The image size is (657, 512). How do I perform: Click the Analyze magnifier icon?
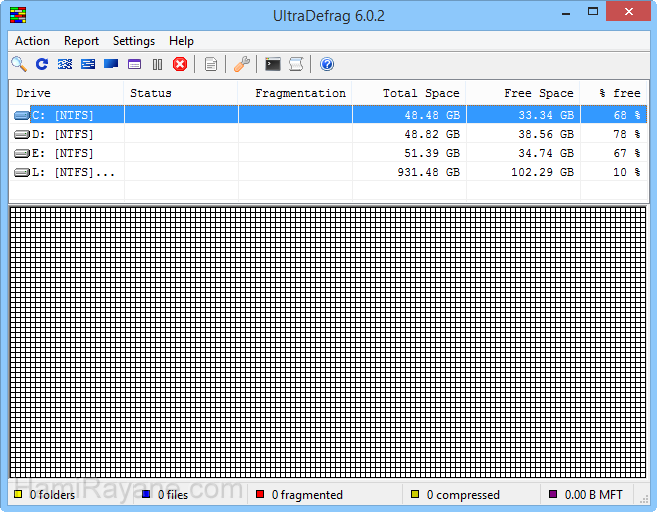click(x=19, y=64)
